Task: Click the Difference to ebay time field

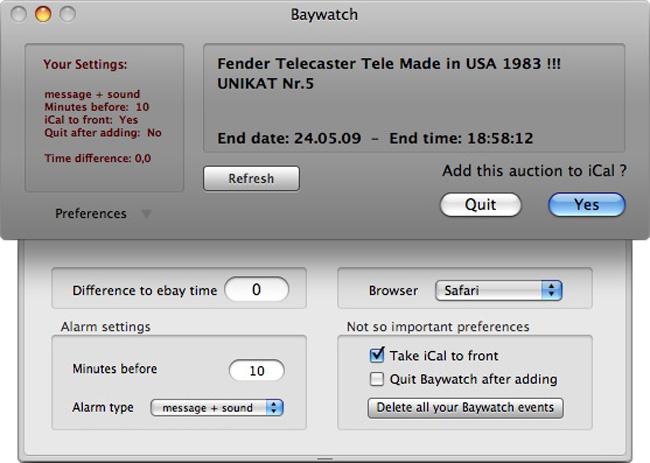Action: [257, 289]
